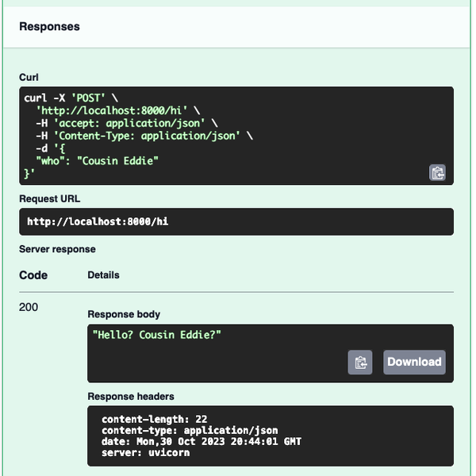Click the Code column header
This screenshot has height=476, width=476.
point(33,275)
